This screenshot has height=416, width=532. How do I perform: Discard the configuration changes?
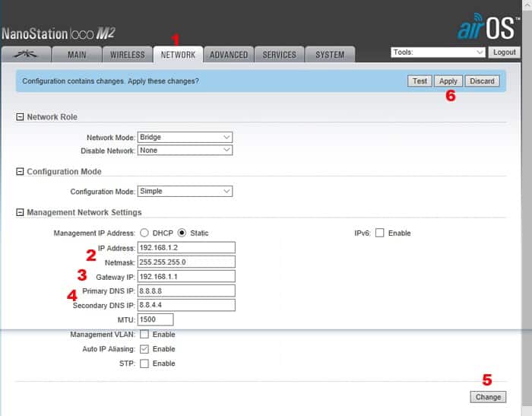click(482, 81)
